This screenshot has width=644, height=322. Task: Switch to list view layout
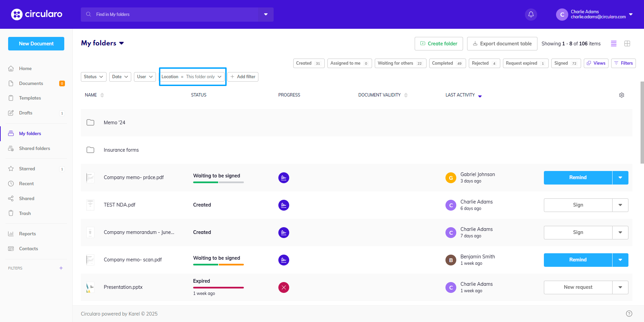[x=614, y=44]
